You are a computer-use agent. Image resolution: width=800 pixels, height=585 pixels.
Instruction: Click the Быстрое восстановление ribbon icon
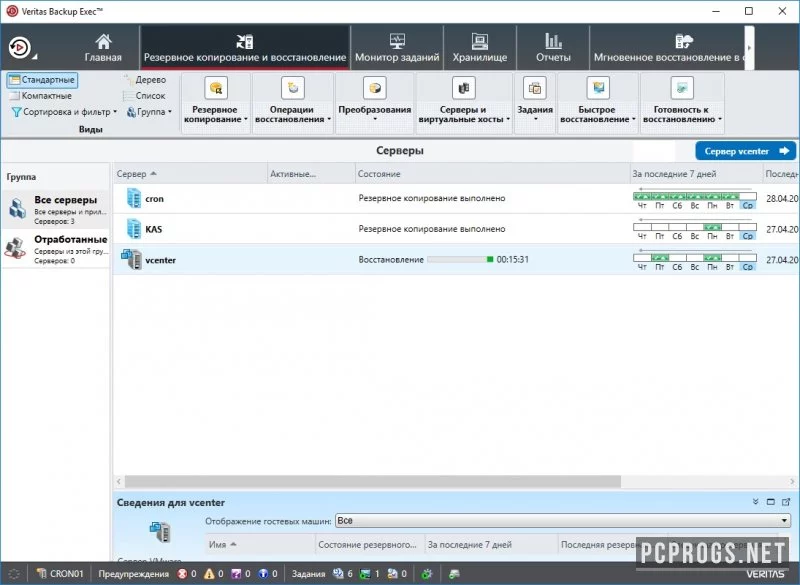pyautogui.click(x=598, y=88)
